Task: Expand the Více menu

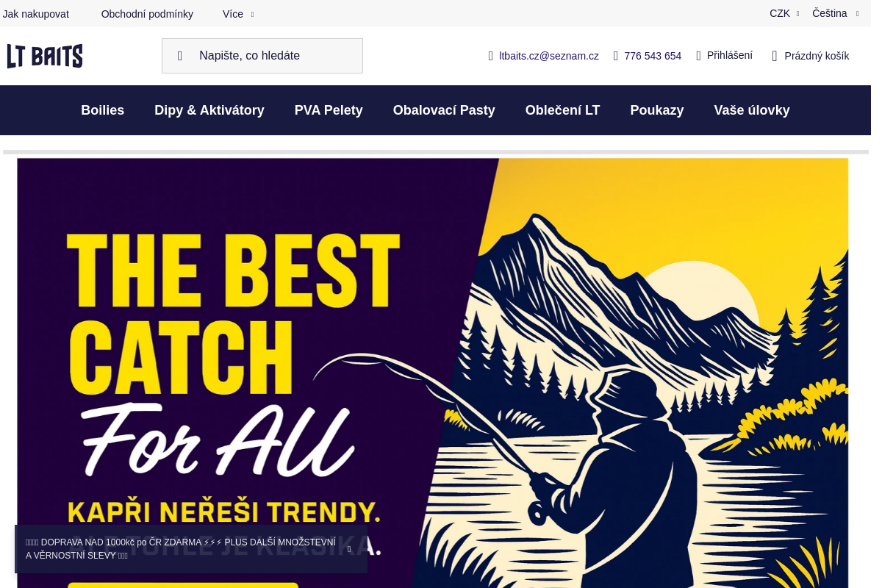Action: point(238,14)
